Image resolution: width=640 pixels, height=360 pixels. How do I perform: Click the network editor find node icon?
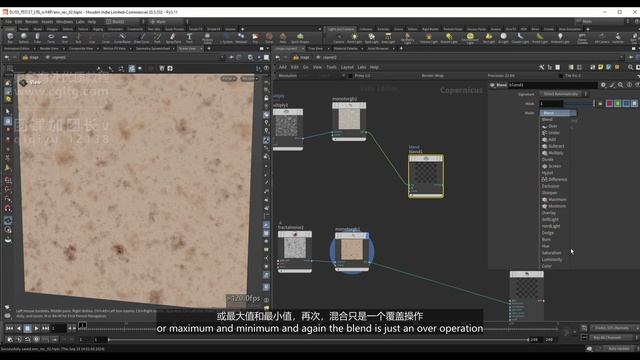point(631,67)
